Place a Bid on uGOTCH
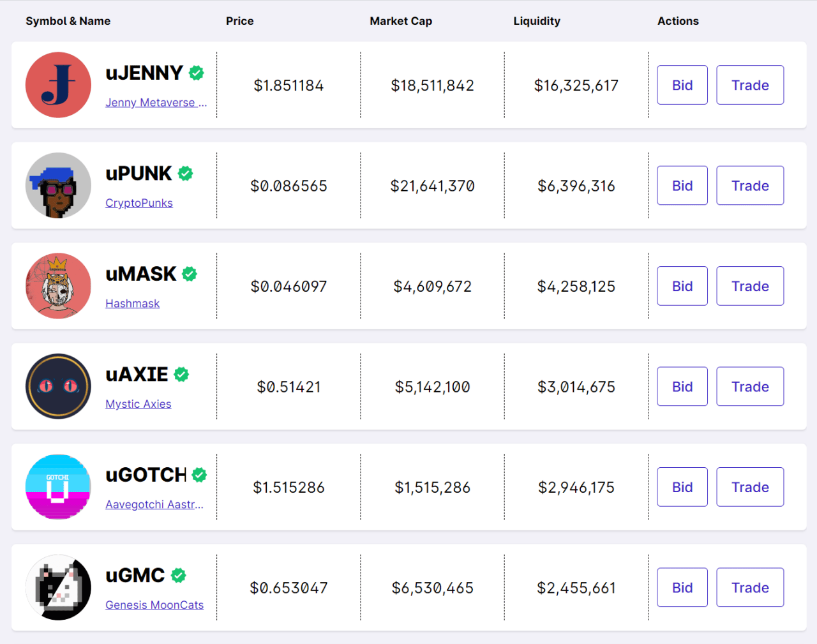This screenshot has width=817, height=644. [x=682, y=487]
